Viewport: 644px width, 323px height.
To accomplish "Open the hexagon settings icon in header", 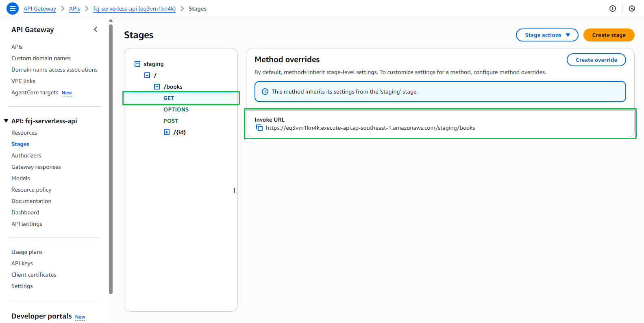I will coord(632,9).
